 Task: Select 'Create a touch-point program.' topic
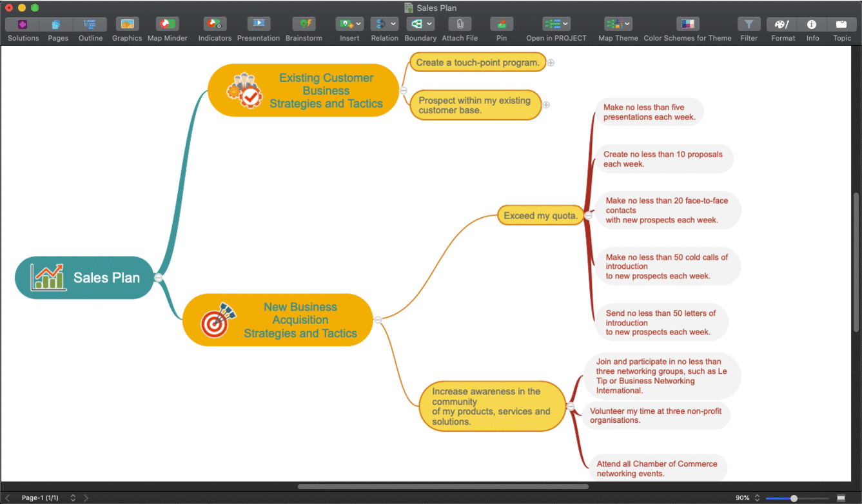[x=478, y=63]
